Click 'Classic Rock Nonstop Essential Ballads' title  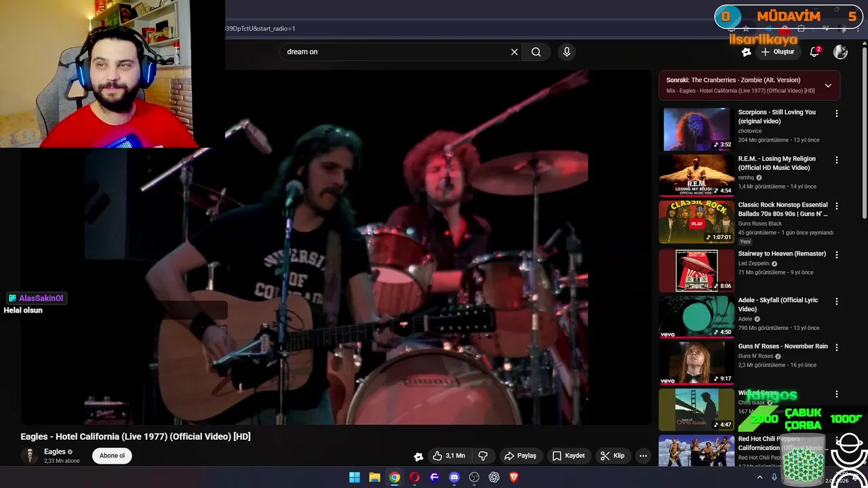(x=783, y=209)
